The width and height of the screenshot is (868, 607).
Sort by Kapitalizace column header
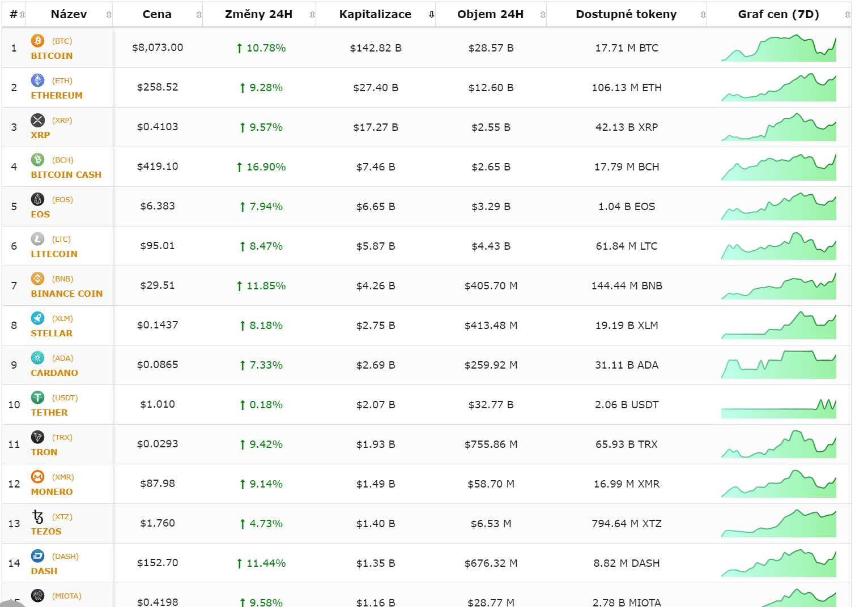click(375, 14)
